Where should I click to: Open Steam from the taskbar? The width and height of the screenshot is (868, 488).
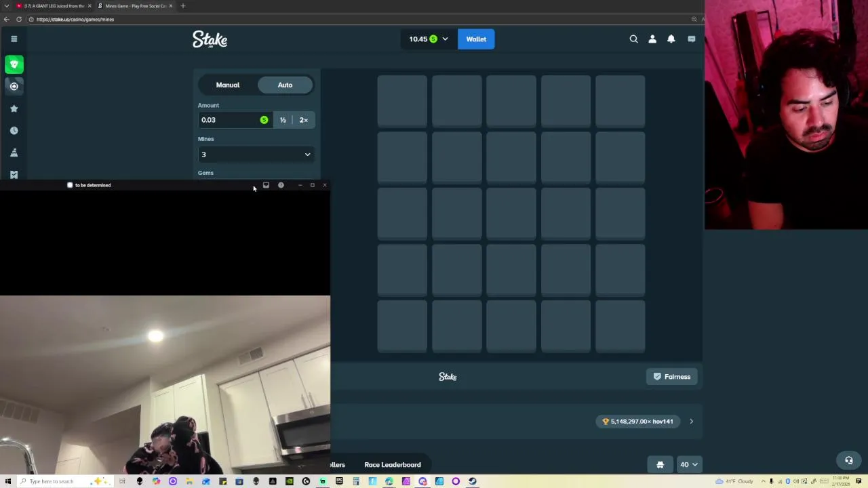click(x=473, y=481)
